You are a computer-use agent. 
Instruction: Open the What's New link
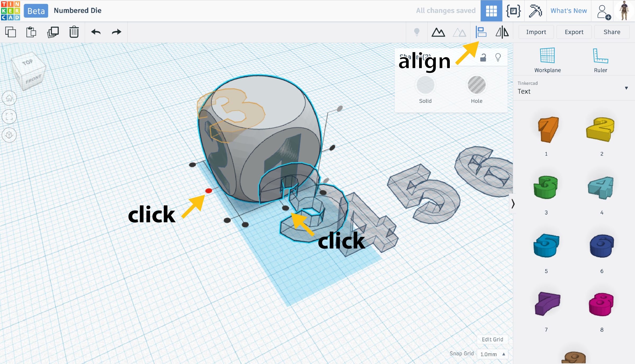pos(569,11)
